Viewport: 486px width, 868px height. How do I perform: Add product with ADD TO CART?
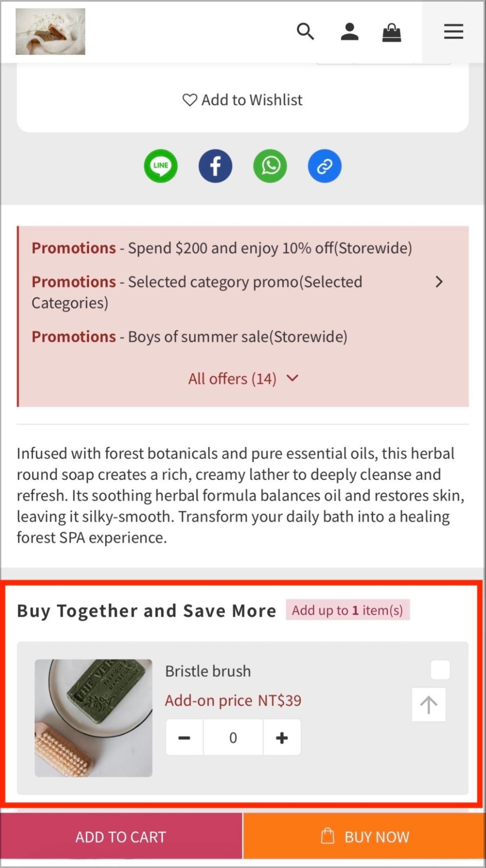[x=121, y=836]
